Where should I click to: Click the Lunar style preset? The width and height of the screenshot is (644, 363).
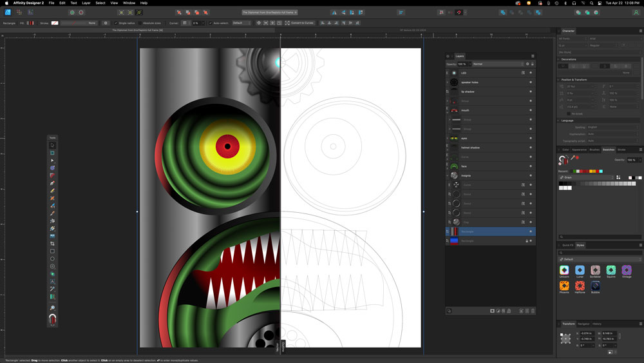(580, 270)
